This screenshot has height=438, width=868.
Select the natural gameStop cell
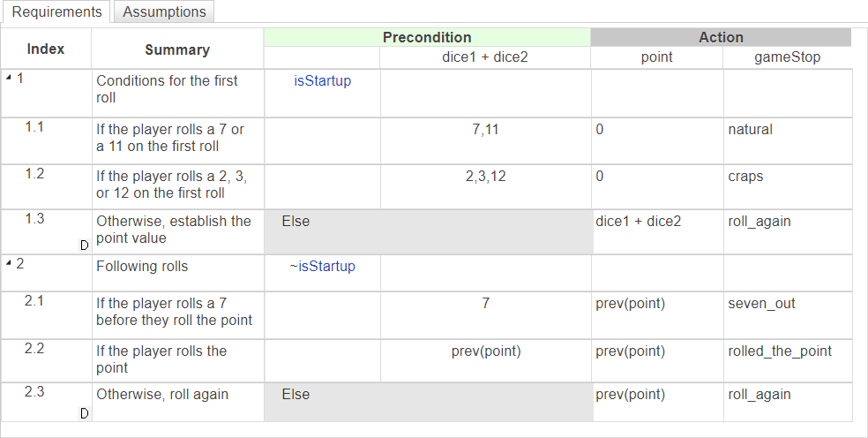[x=751, y=130]
